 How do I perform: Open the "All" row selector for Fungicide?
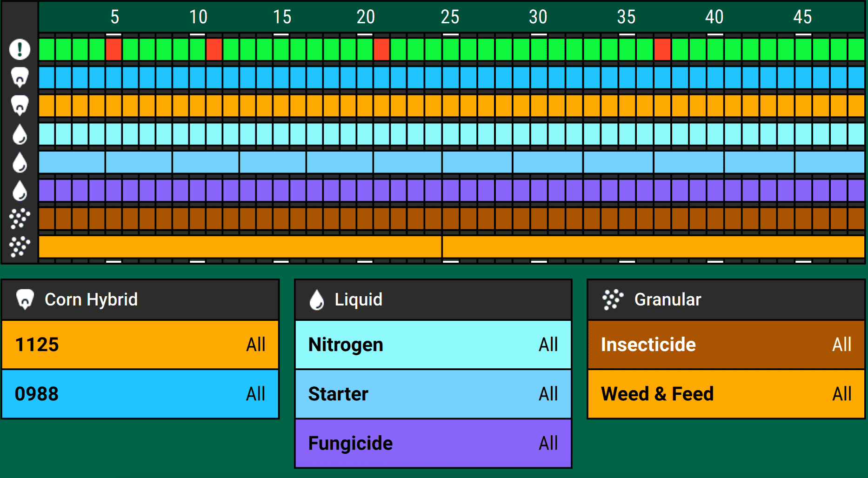coord(548,443)
